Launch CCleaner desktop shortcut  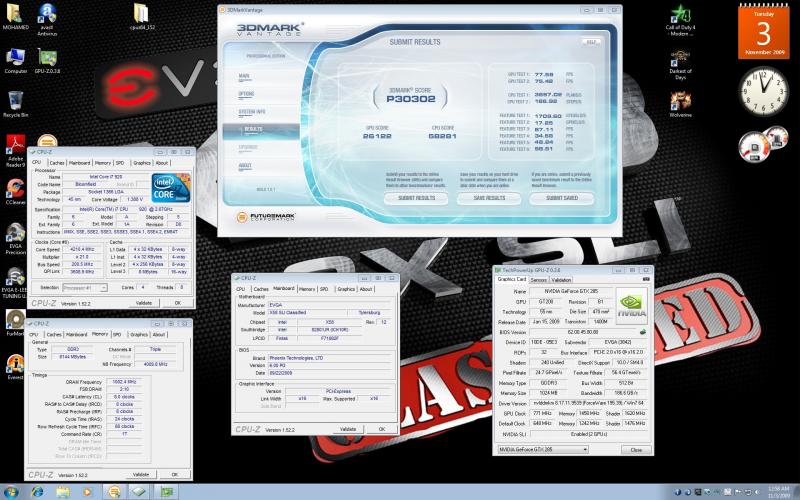click(x=15, y=192)
